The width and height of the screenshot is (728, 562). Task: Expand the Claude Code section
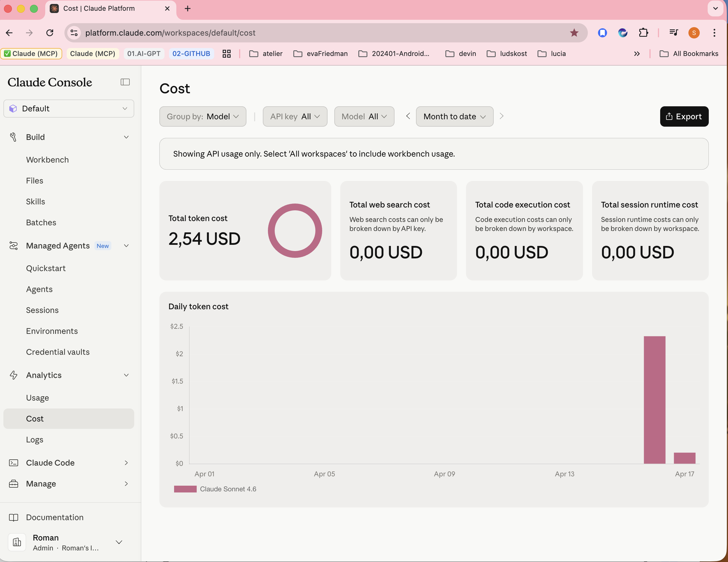tap(126, 463)
